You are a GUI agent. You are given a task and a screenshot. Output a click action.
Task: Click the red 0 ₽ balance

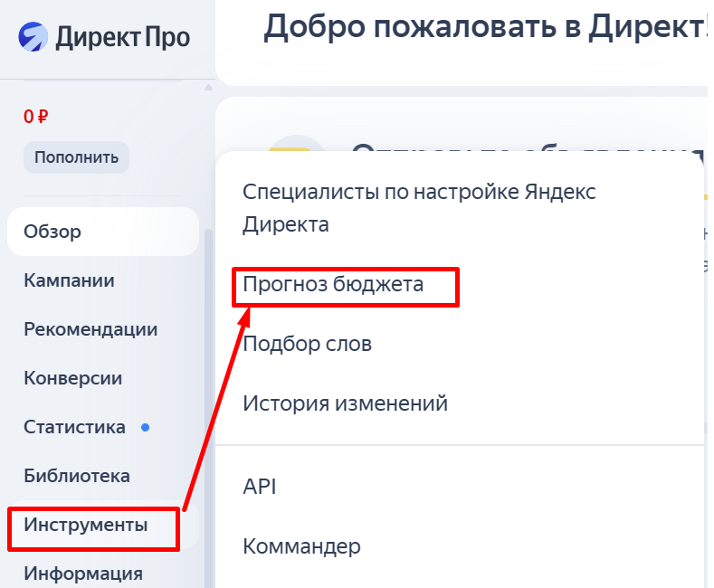point(36,117)
